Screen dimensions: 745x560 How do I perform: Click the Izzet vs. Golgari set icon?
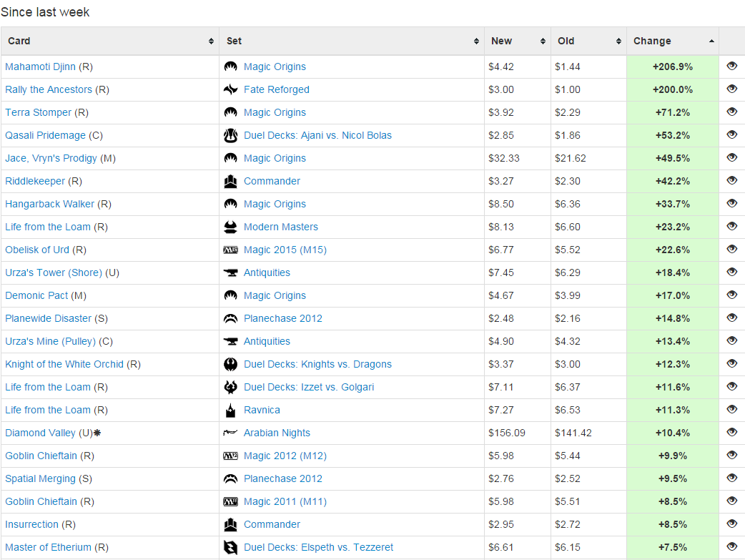(230, 387)
